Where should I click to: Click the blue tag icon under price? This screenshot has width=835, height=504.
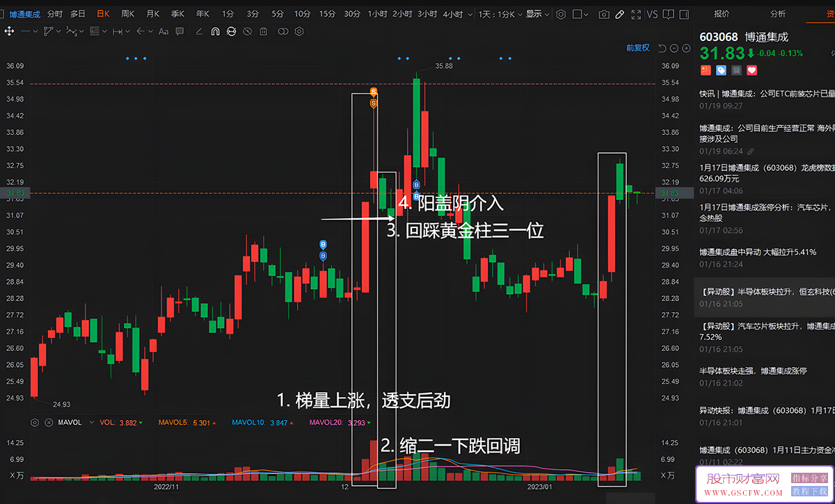[721, 70]
